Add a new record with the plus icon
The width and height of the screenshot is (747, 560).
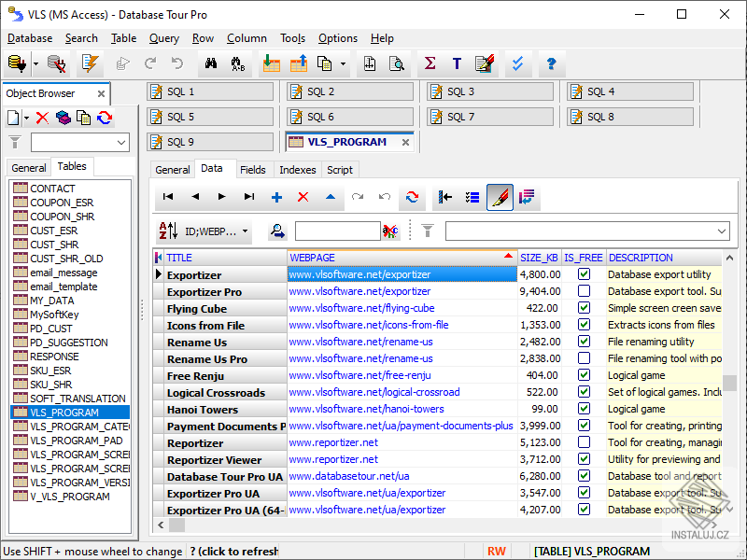276,197
